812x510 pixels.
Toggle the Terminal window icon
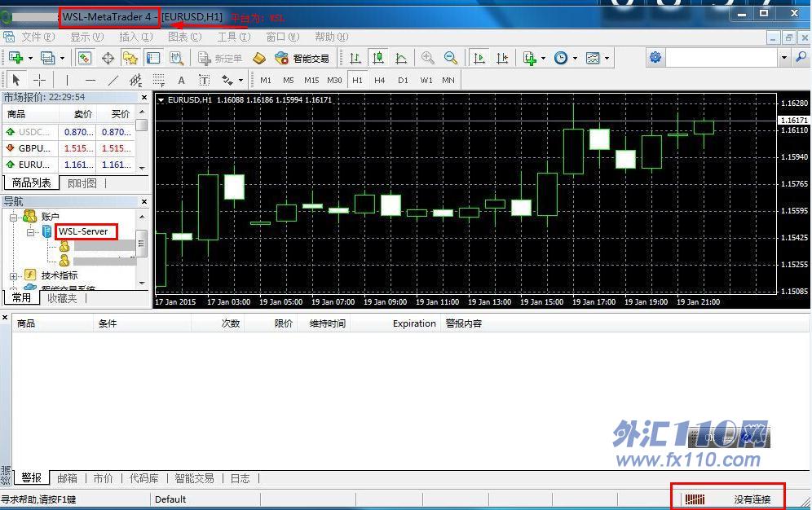click(x=153, y=58)
